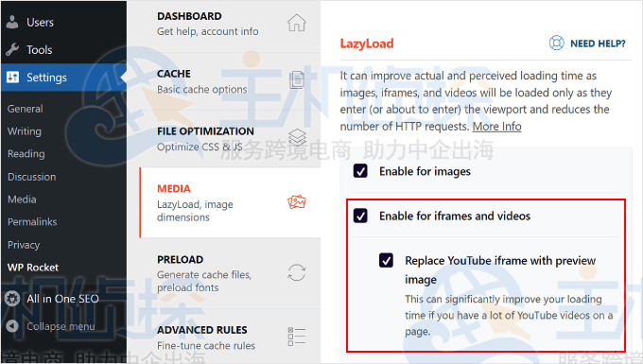This screenshot has height=364, width=643.
Task: Open the WP Rocket settings entry
Action: coord(33,268)
